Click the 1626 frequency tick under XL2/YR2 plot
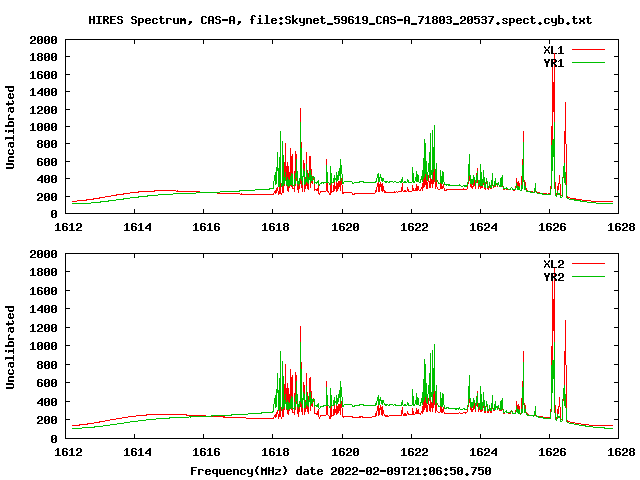This screenshot has width=640, height=480. (552, 452)
